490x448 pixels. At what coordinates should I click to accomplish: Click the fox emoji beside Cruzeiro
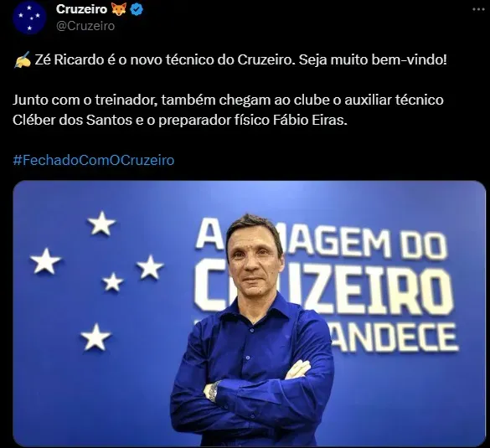click(x=119, y=9)
